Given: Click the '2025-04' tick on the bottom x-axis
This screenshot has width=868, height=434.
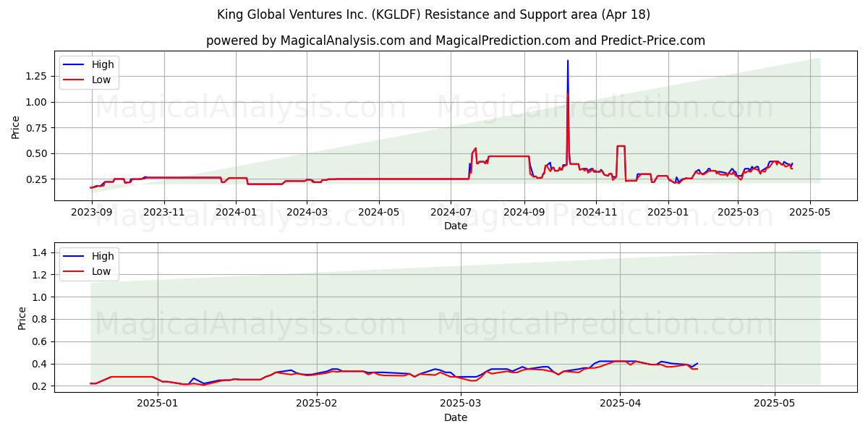Looking at the screenshot, I should coord(620,404).
